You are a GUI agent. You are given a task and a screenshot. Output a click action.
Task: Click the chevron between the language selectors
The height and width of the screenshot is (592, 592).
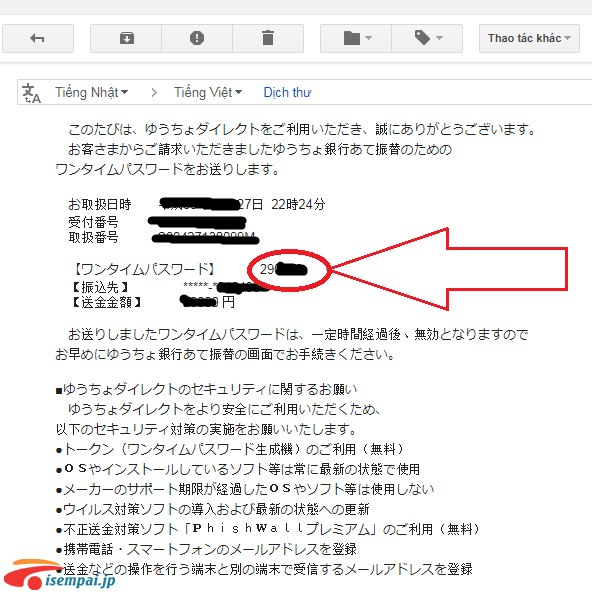[154, 92]
